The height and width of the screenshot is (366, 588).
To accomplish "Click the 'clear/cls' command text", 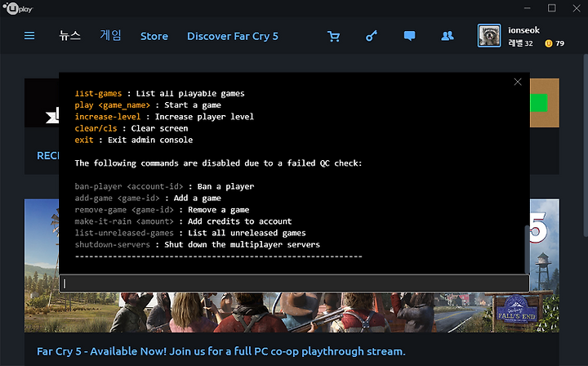I will tap(96, 128).
